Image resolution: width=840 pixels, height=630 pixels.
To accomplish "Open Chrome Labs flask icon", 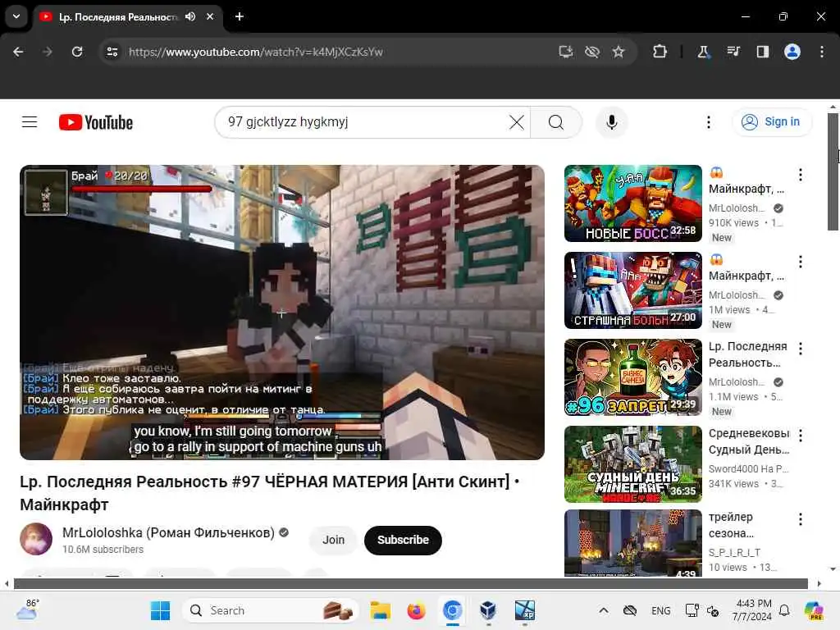I will pyautogui.click(x=703, y=52).
